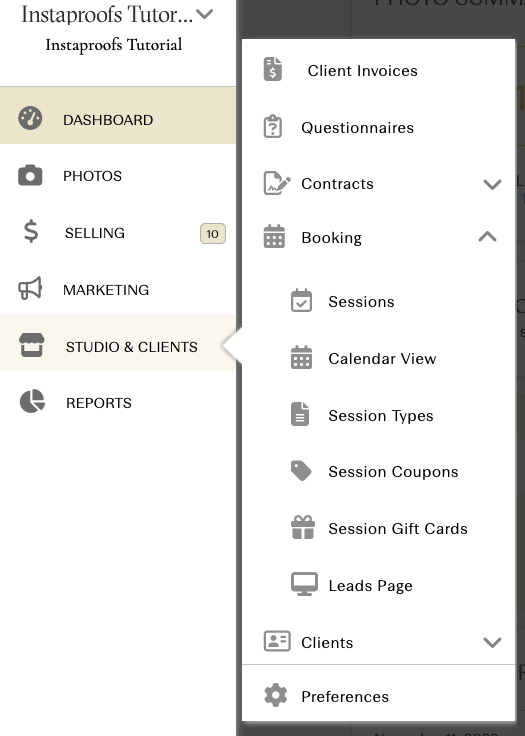Click the Questionnaires clipboard icon
525x736 pixels.
click(x=273, y=126)
